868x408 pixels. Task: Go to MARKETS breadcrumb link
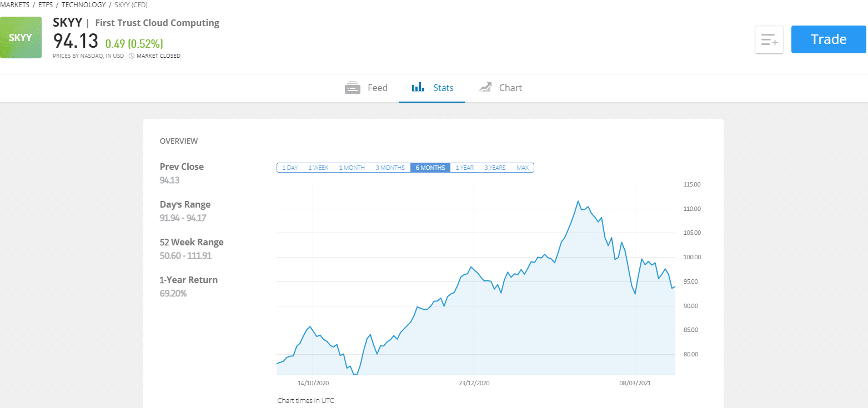point(15,5)
